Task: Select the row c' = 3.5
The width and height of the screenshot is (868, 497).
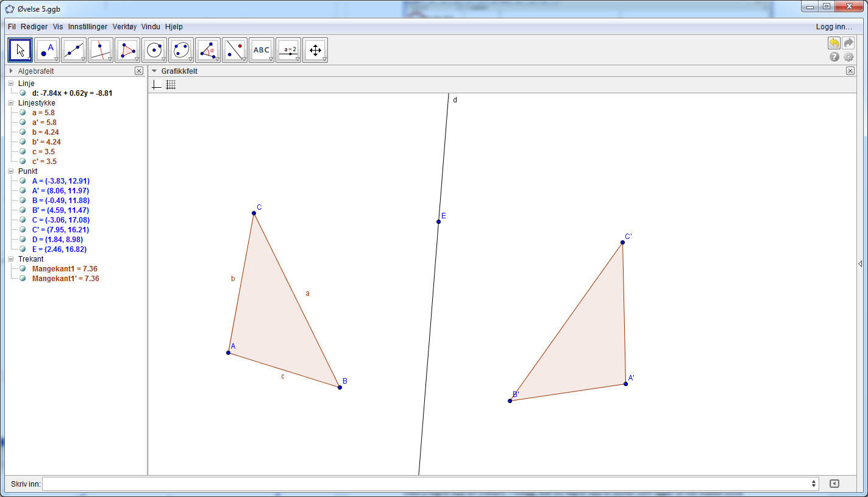Action: click(x=44, y=162)
